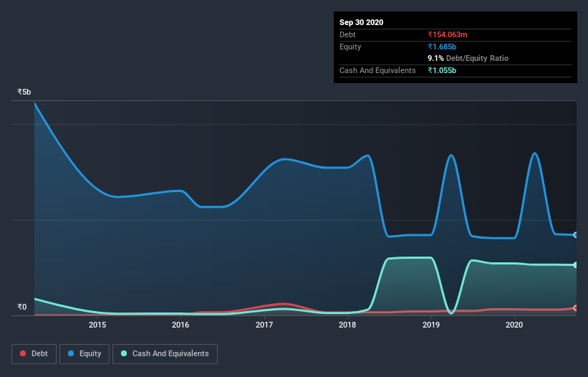This screenshot has height=377, width=588.
Task: Click the ₹154.063m debt value
Action: 448,34
